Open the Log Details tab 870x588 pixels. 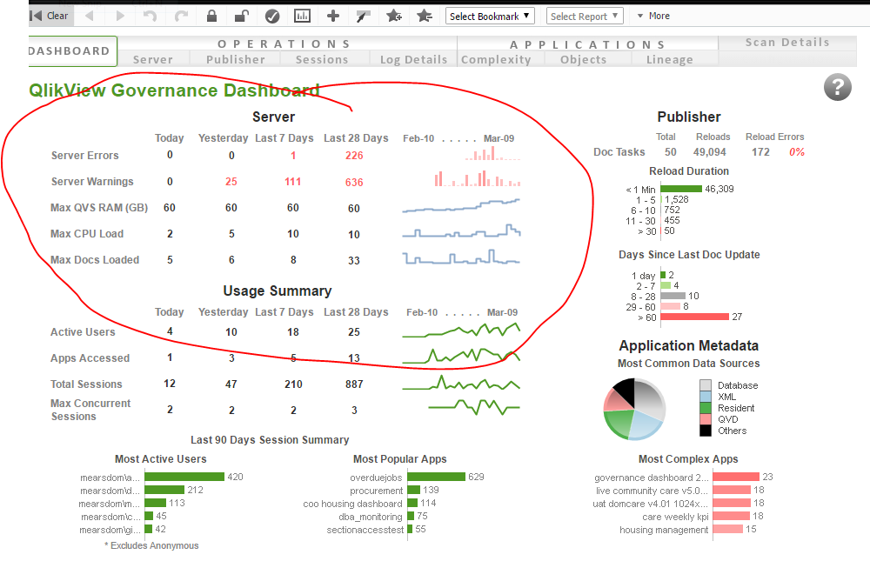(413, 59)
